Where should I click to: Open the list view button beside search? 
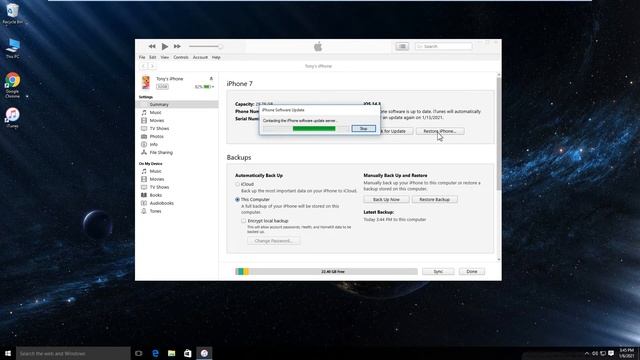[x=402, y=47]
